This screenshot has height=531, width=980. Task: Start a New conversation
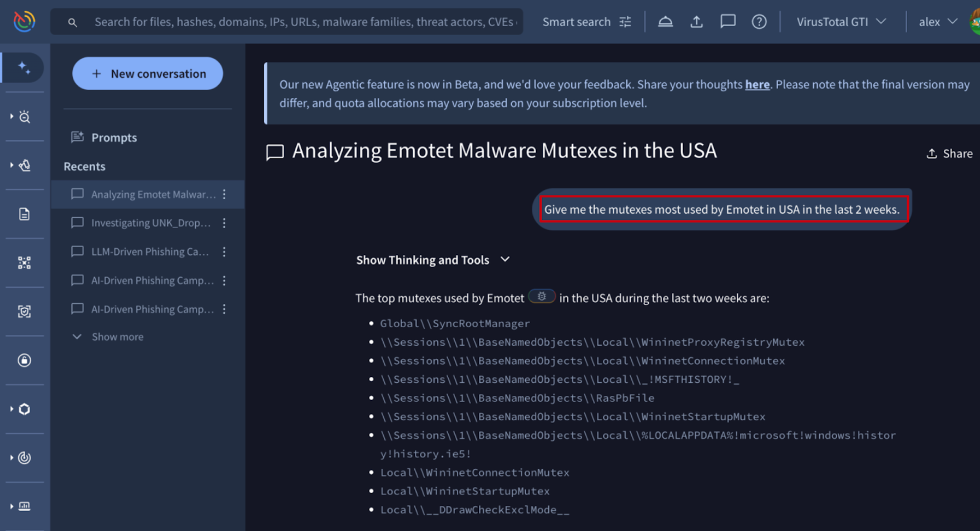click(147, 73)
